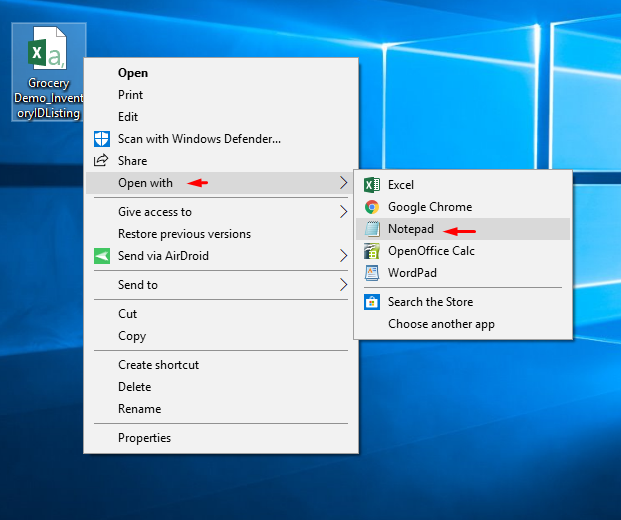Select Scan with Windows Defender

[x=221, y=139]
